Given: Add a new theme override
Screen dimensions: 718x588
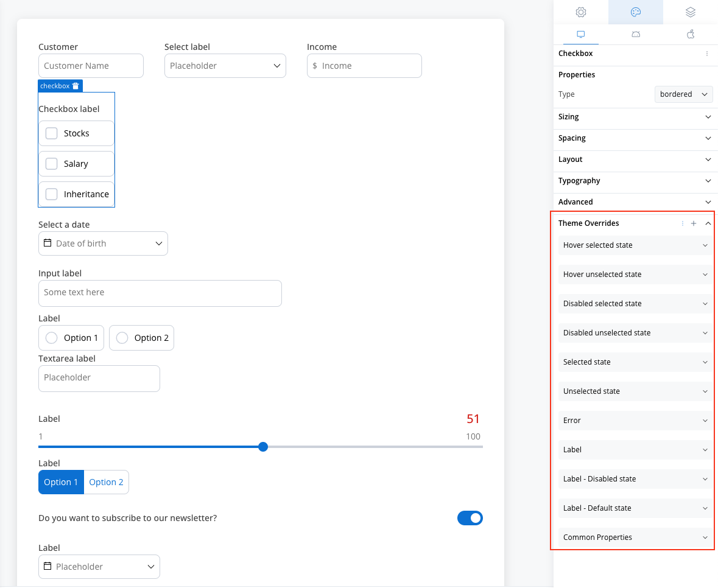Looking at the screenshot, I should pyautogui.click(x=694, y=223).
